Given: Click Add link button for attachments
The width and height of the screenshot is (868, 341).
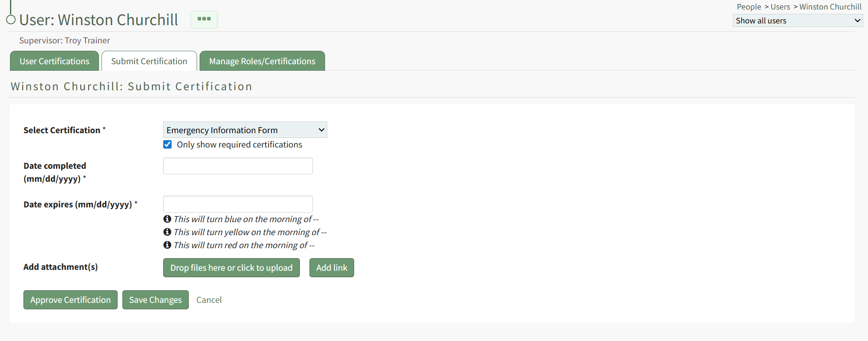Looking at the screenshot, I should click(332, 268).
